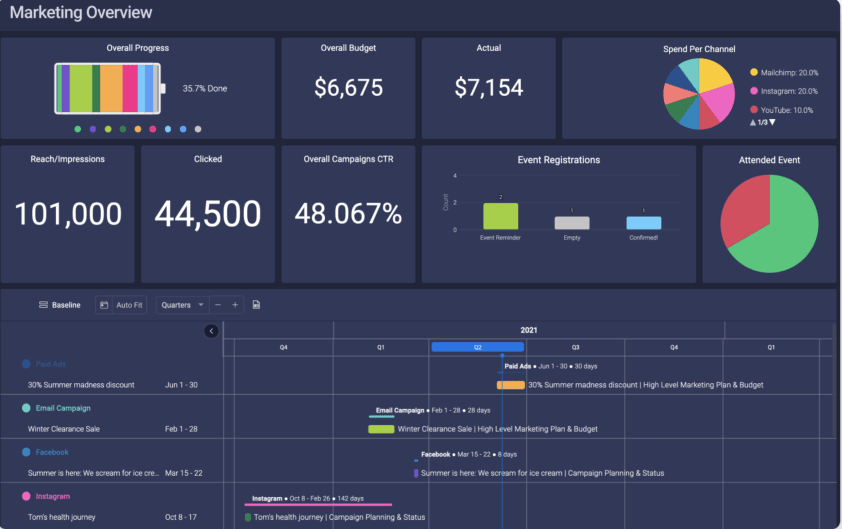Click the orange Summer madness Gantt bar
This screenshot has height=529, width=842.
pyautogui.click(x=511, y=385)
